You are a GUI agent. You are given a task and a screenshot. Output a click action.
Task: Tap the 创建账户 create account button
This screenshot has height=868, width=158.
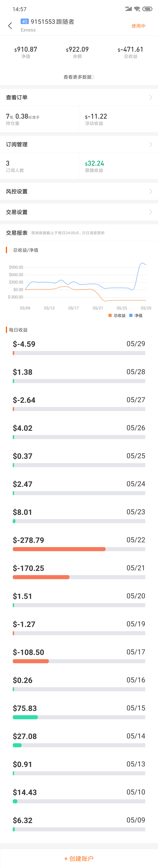tap(79, 858)
